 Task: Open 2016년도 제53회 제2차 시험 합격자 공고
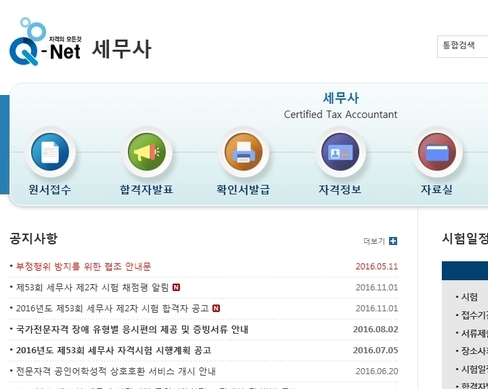(112, 308)
